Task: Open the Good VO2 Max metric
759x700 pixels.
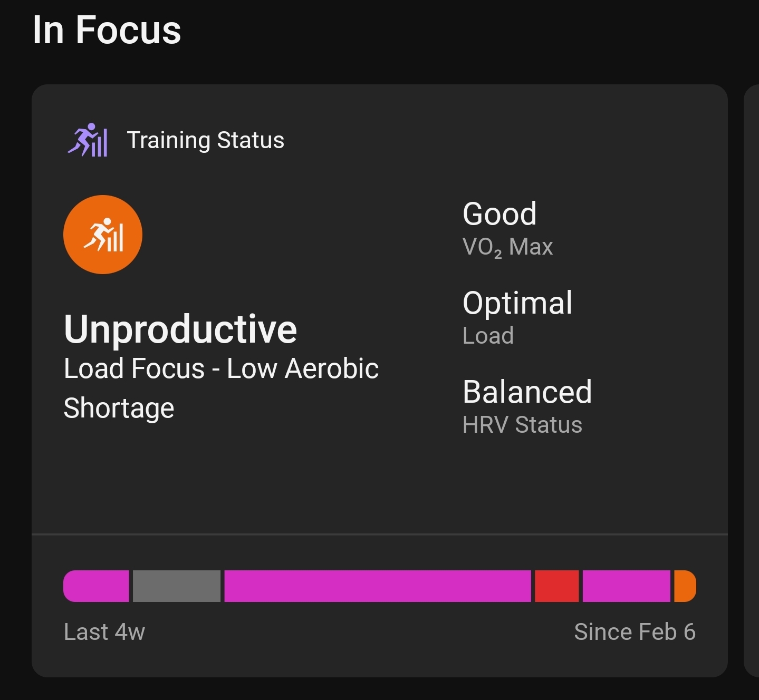Action: (507, 229)
